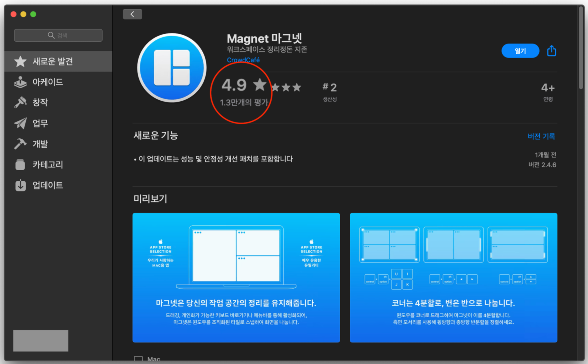
Task: Click the red close window button
Action: [x=13, y=14]
